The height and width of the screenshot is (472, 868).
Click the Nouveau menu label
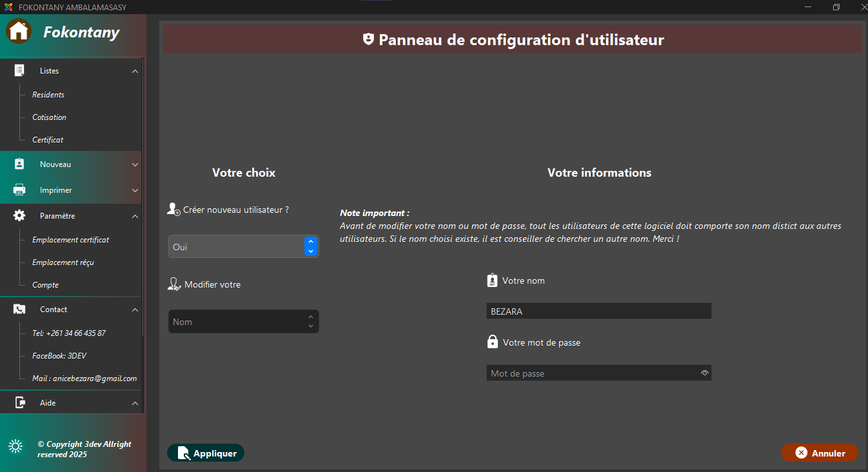(55, 164)
